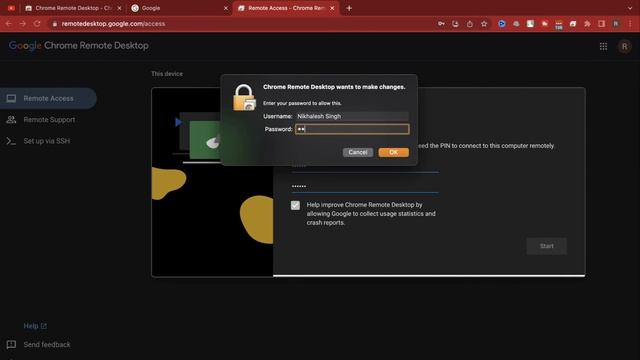Click the browser forward arrow
The width and height of the screenshot is (640, 360).
click(x=23, y=24)
